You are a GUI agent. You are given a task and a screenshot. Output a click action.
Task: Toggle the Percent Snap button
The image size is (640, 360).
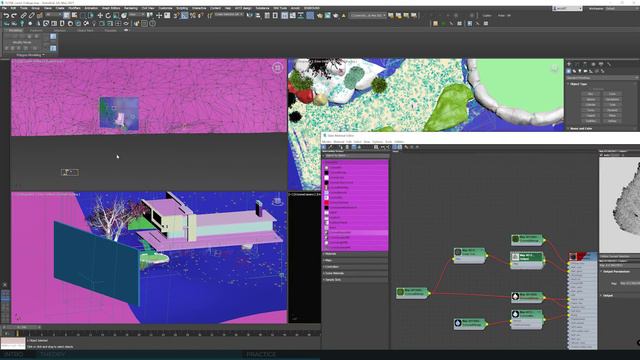193,16
